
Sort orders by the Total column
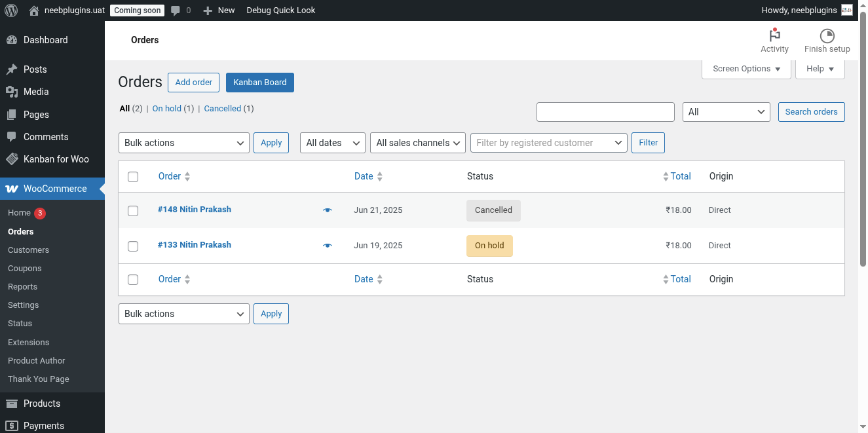[681, 176]
